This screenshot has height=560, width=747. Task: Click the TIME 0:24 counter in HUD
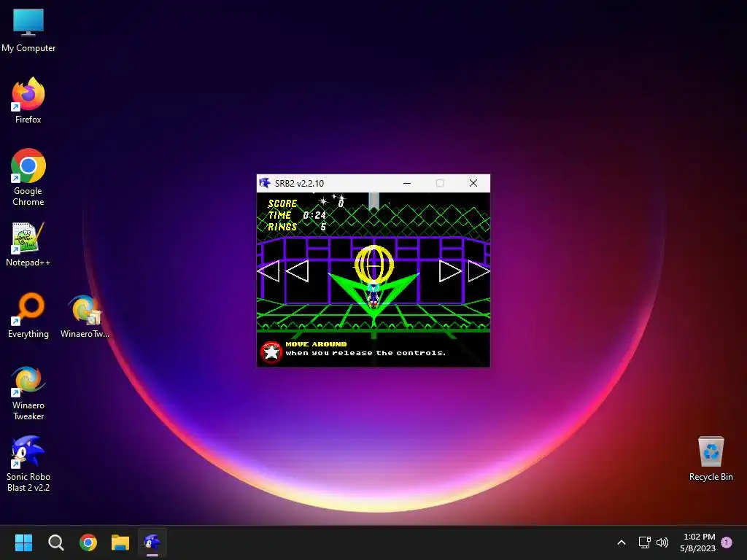tap(298, 215)
